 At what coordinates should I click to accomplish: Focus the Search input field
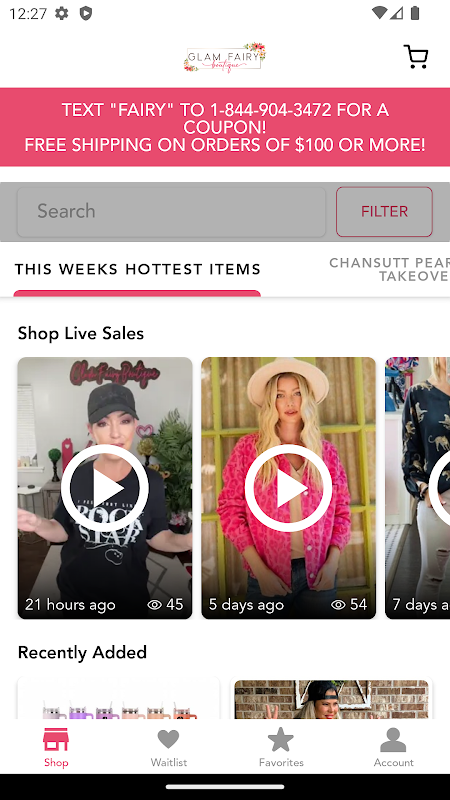tap(171, 211)
